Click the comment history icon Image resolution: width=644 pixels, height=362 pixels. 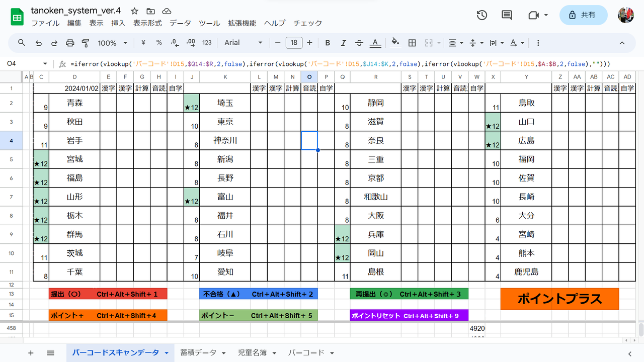506,15
